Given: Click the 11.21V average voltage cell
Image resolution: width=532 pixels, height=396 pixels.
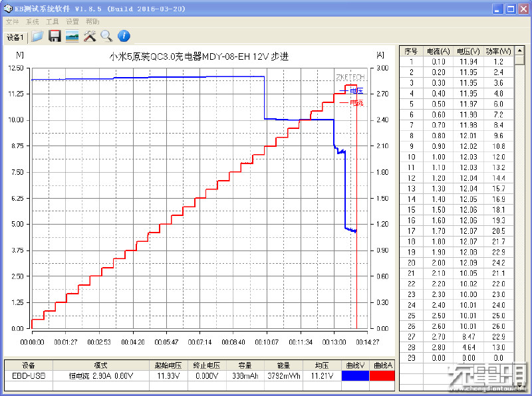Looking at the screenshot, I should point(322,375).
